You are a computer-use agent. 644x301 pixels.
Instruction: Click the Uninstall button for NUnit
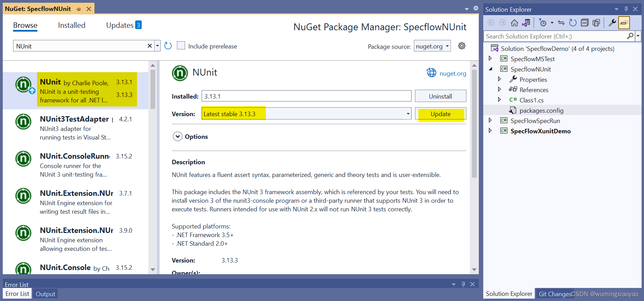tap(440, 96)
